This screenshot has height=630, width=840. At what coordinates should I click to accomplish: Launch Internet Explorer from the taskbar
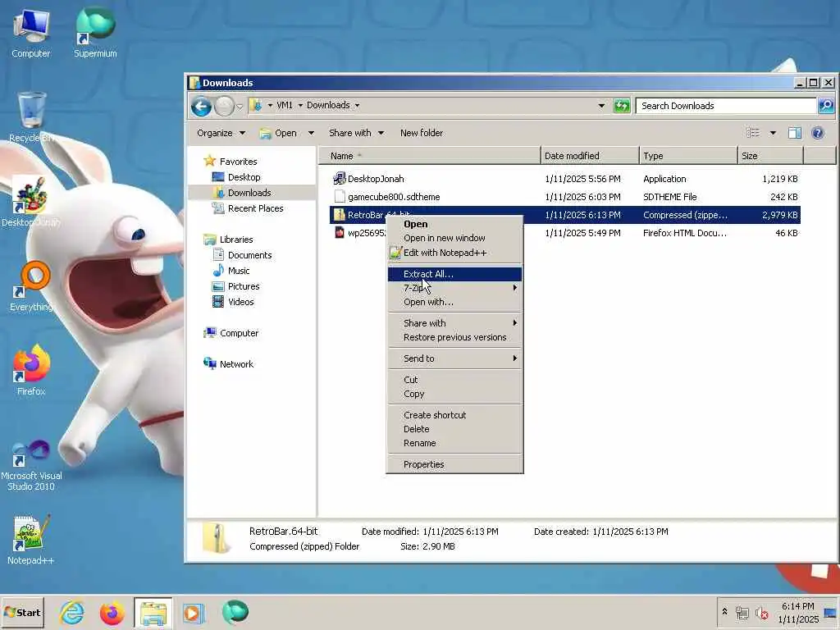coord(72,612)
